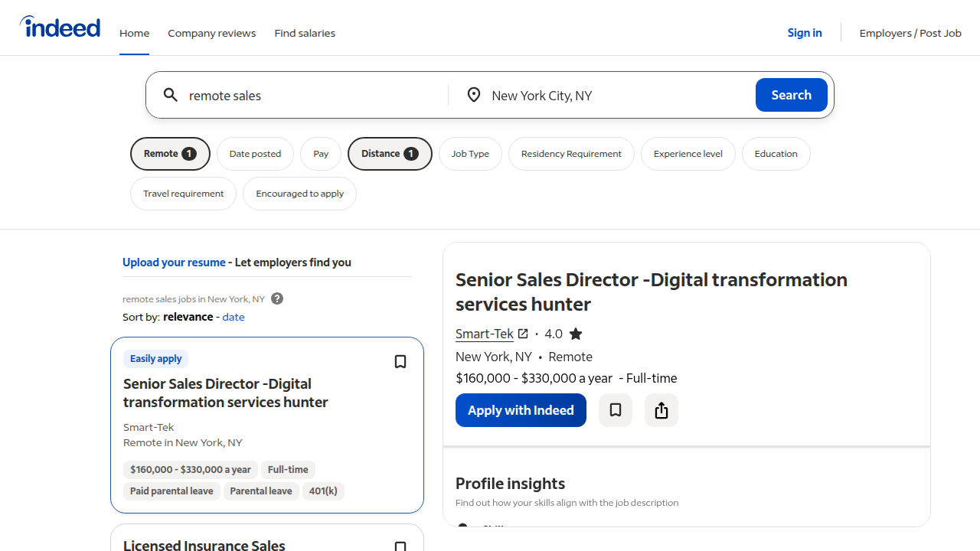The image size is (980, 551).
Task: Click the blue Search button
Action: 792,95
